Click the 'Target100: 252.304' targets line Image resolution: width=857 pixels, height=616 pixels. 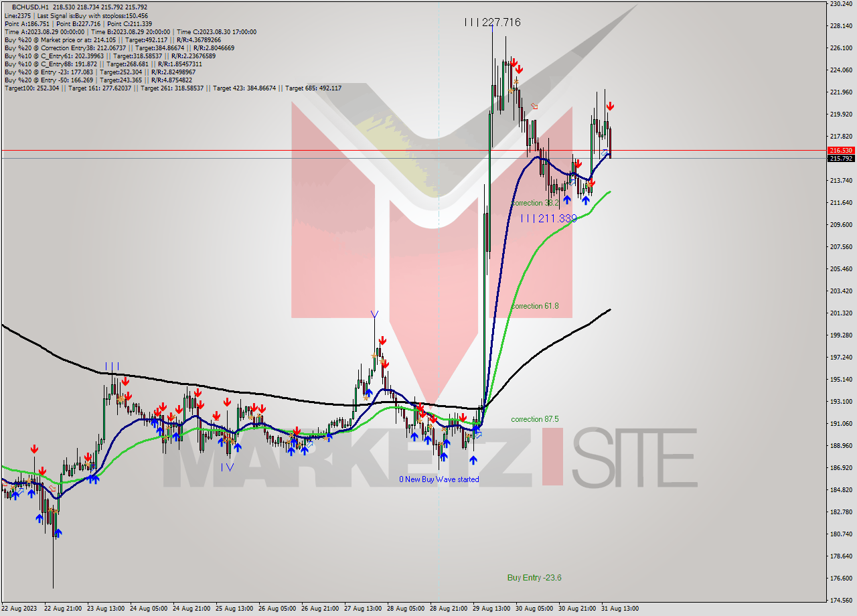tap(173, 88)
